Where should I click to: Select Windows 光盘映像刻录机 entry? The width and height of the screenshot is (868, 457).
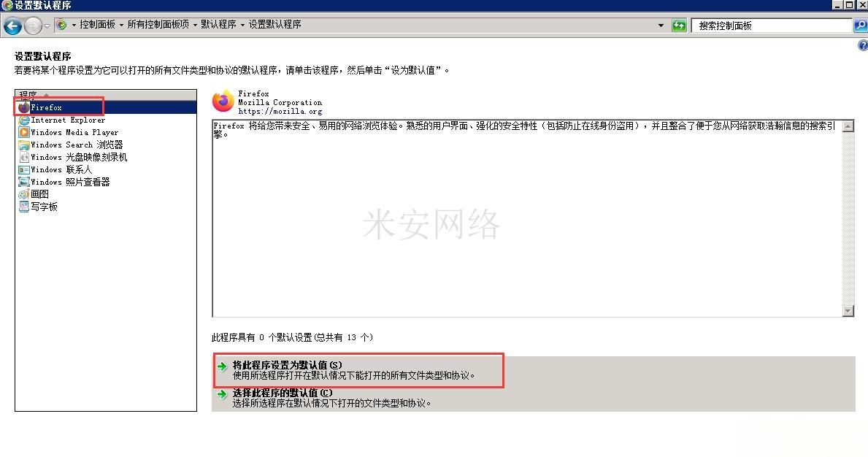coord(79,157)
